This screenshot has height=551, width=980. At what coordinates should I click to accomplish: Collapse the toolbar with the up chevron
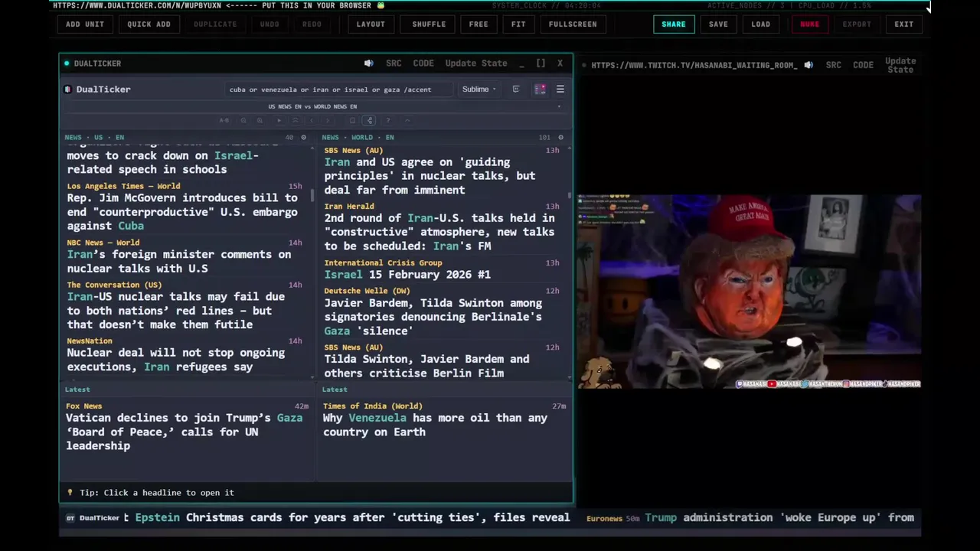click(407, 120)
